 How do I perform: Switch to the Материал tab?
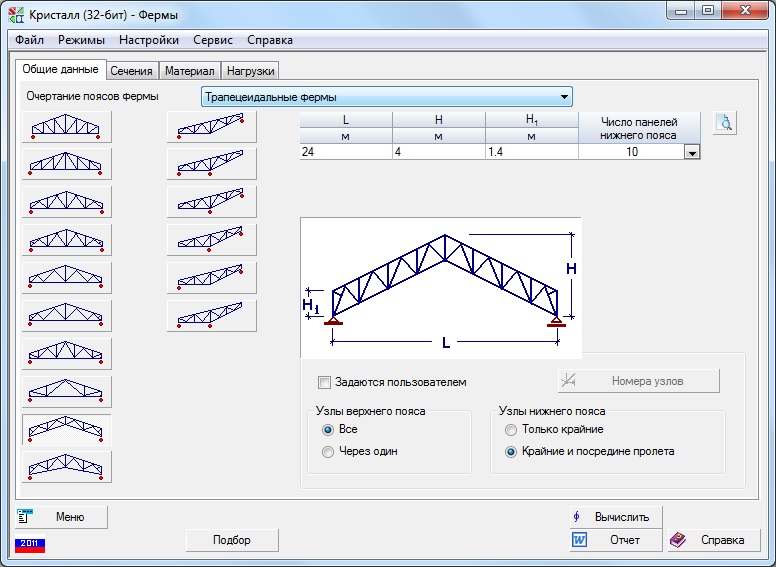pyautogui.click(x=190, y=71)
